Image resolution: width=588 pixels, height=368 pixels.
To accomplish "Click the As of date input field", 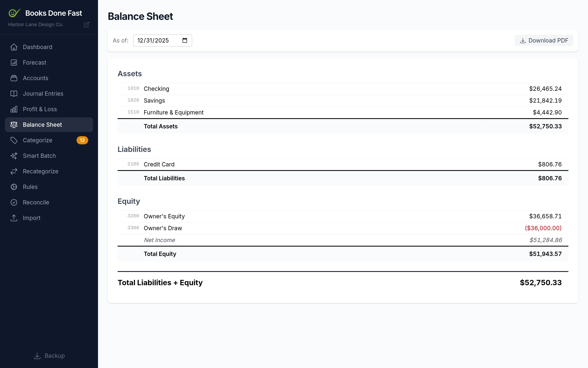I will coord(163,40).
